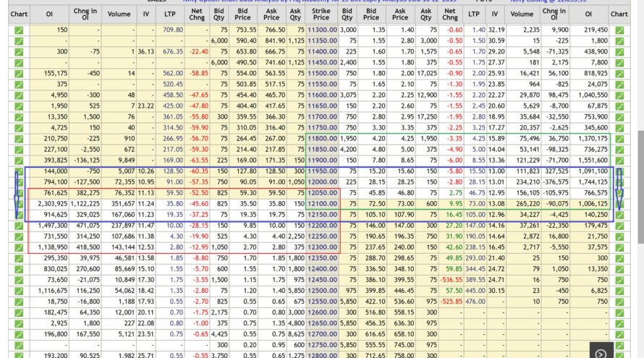Viewport: 644px width, 358px height.
Task: Click the round next arrow button
Action: [601, 354]
